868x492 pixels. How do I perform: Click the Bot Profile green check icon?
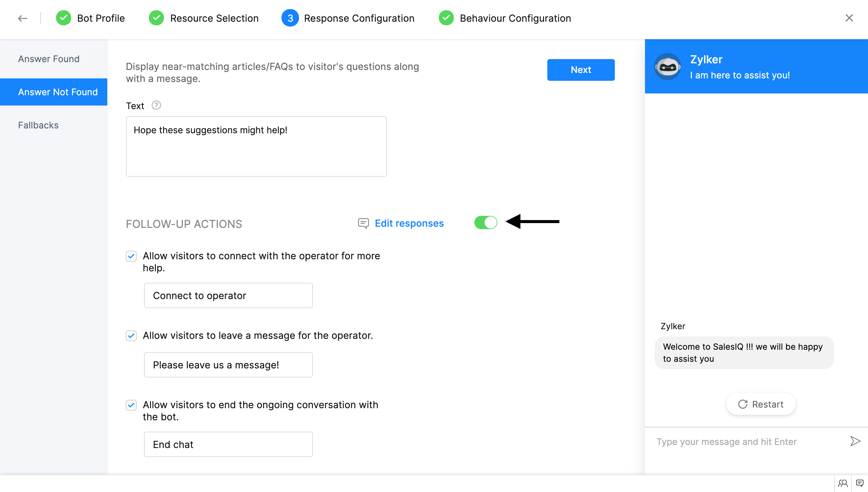[64, 18]
